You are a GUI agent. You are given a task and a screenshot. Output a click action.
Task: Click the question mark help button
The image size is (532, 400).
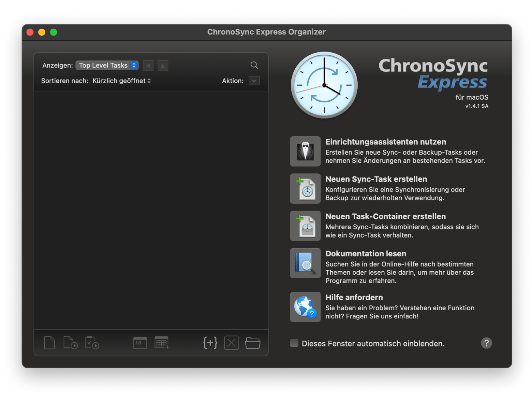487,343
